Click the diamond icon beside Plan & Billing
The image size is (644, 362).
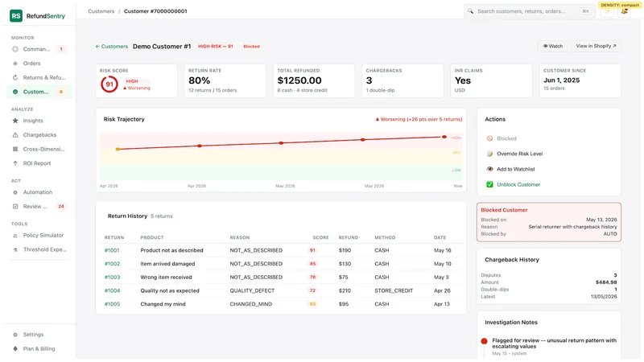pos(15,349)
